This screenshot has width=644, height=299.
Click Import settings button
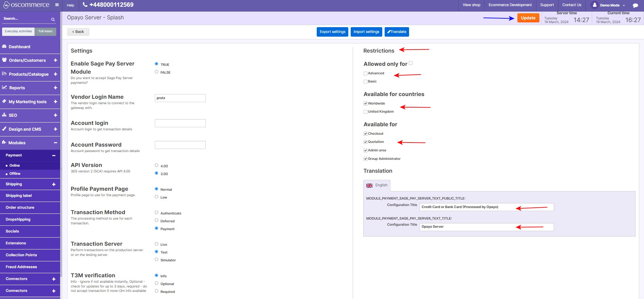(366, 32)
